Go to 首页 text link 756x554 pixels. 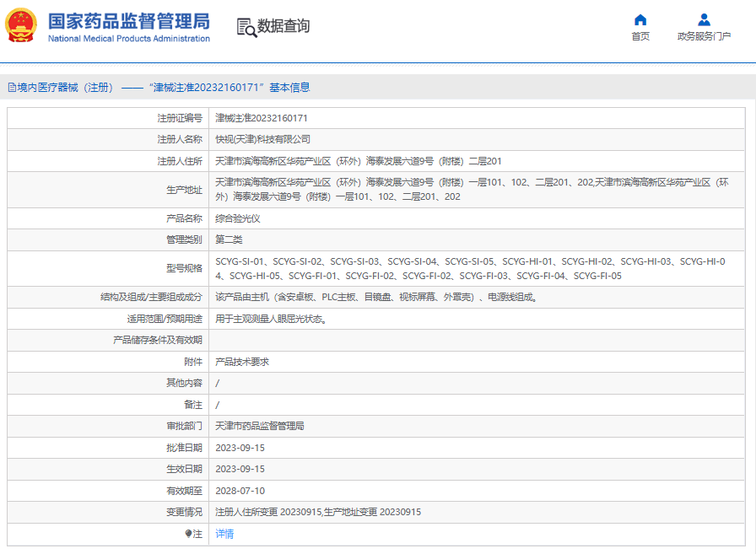tap(640, 36)
